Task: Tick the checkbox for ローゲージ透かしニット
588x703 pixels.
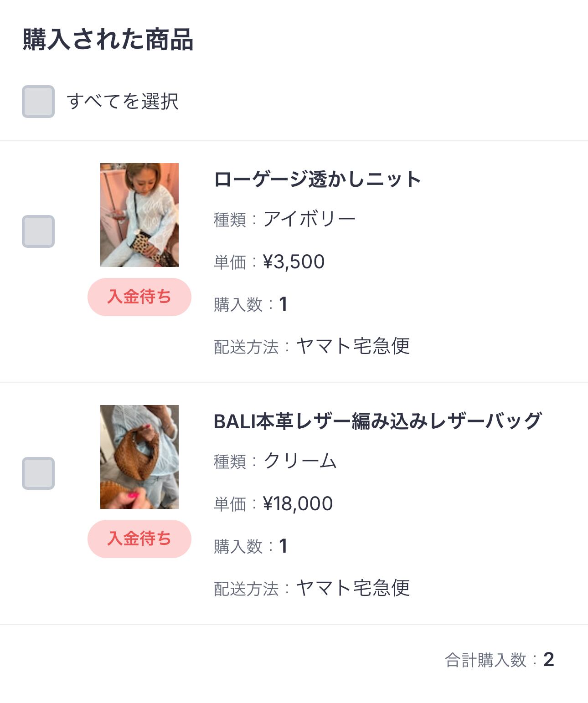Action: tap(38, 231)
